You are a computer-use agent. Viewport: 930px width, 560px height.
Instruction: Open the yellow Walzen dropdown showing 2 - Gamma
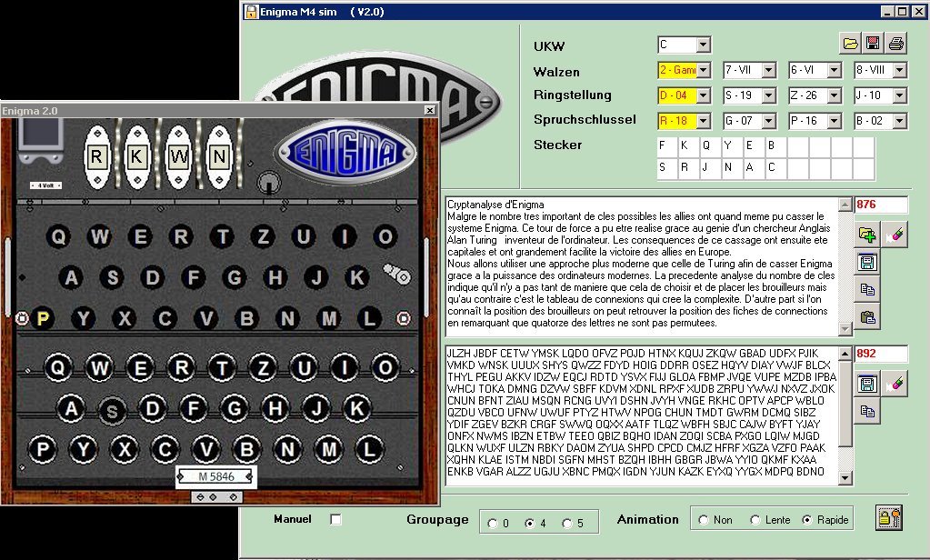(703, 70)
